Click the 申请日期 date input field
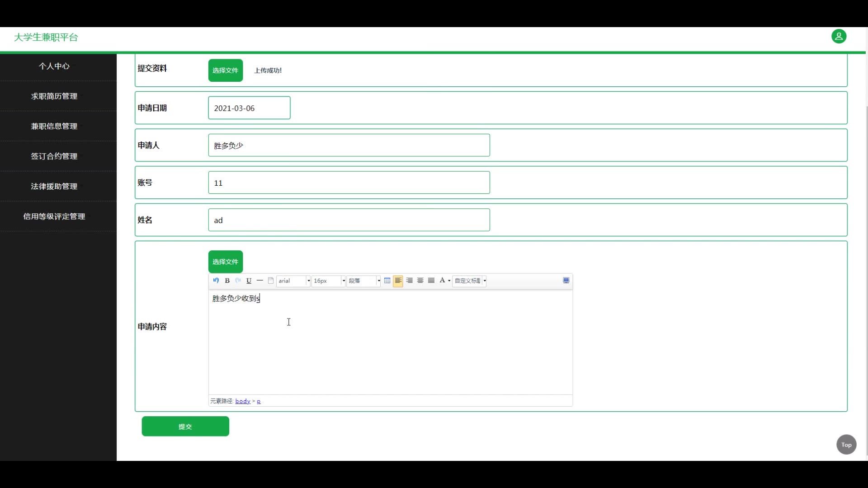The width and height of the screenshot is (868, 488). [249, 108]
